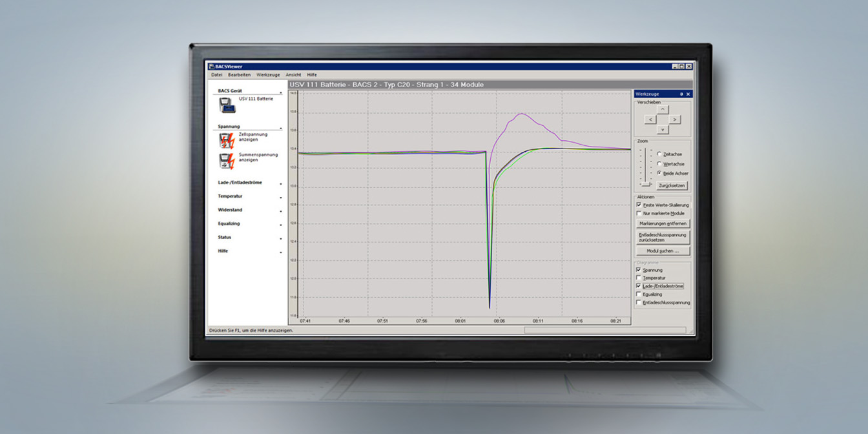The image size is (868, 434).
Task: Close the Werkzeuge tool panel
Action: coord(688,94)
